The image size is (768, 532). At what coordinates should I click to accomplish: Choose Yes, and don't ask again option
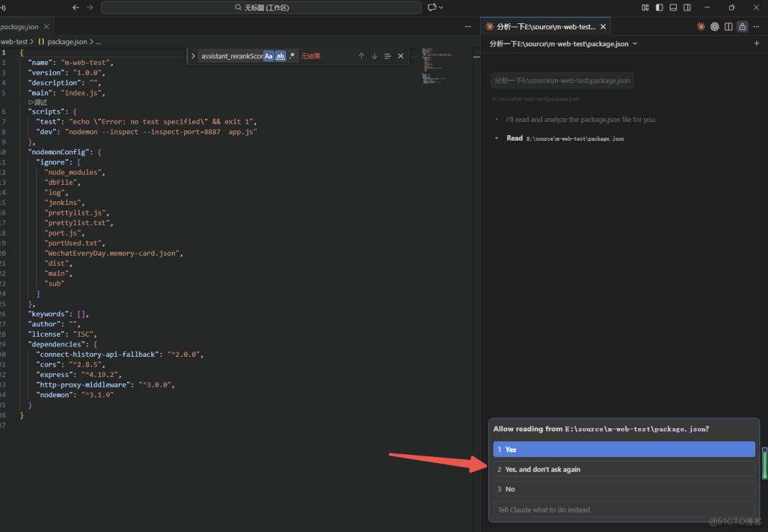point(623,469)
